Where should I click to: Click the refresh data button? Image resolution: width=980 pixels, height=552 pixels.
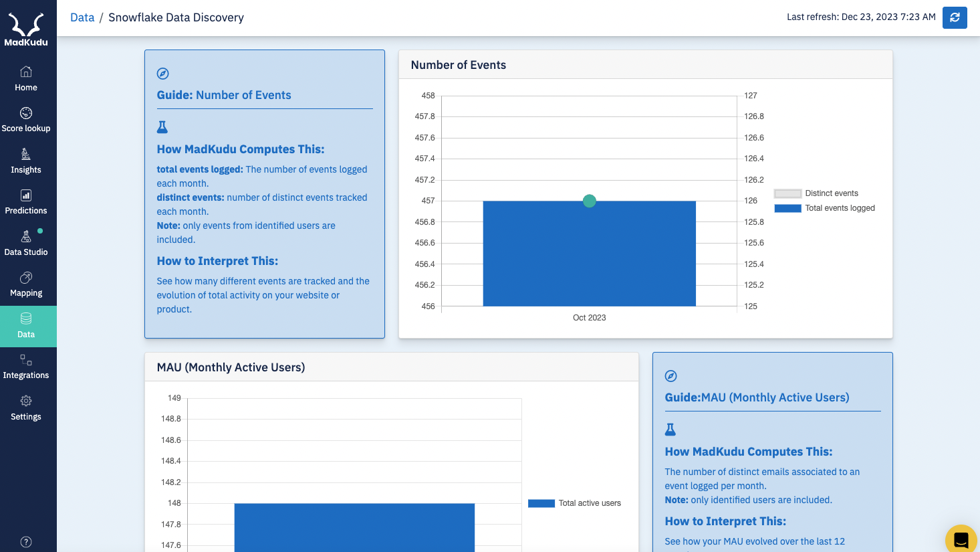point(955,17)
